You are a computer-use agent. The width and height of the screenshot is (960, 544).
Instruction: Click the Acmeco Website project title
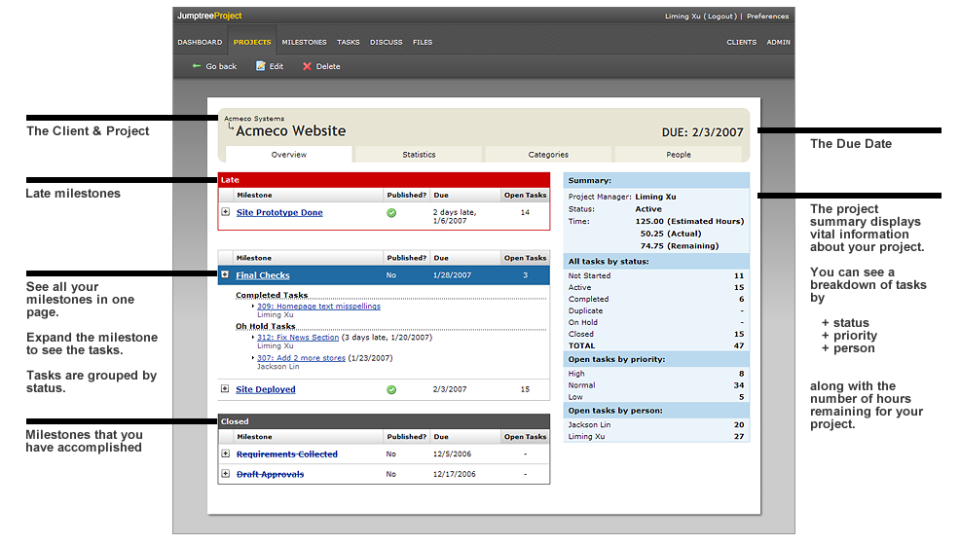[291, 131]
